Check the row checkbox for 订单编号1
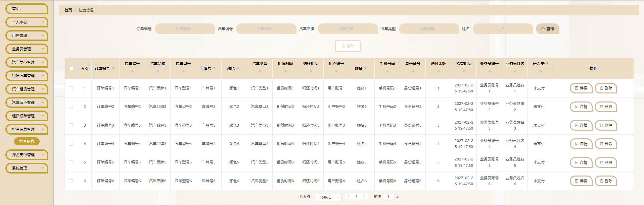The image size is (644, 205). point(71,88)
